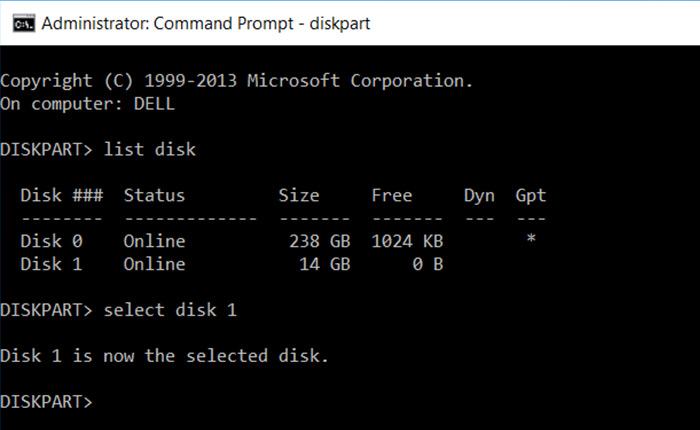Click the Status column header
Image resolution: width=700 pixels, height=430 pixels.
[154, 195]
